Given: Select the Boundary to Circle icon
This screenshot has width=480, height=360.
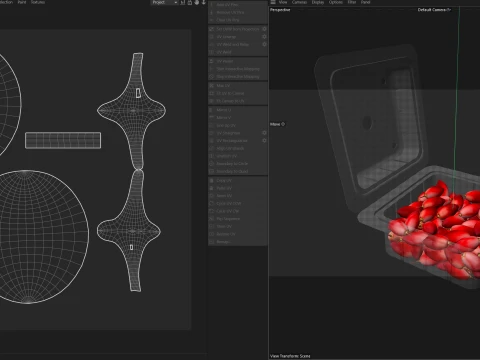Looking at the screenshot, I should tap(211, 164).
